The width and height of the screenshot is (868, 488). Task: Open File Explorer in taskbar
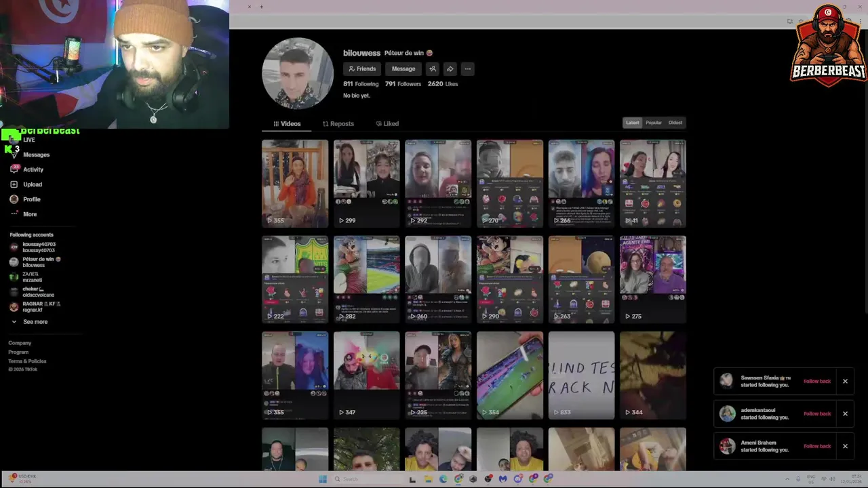428,479
